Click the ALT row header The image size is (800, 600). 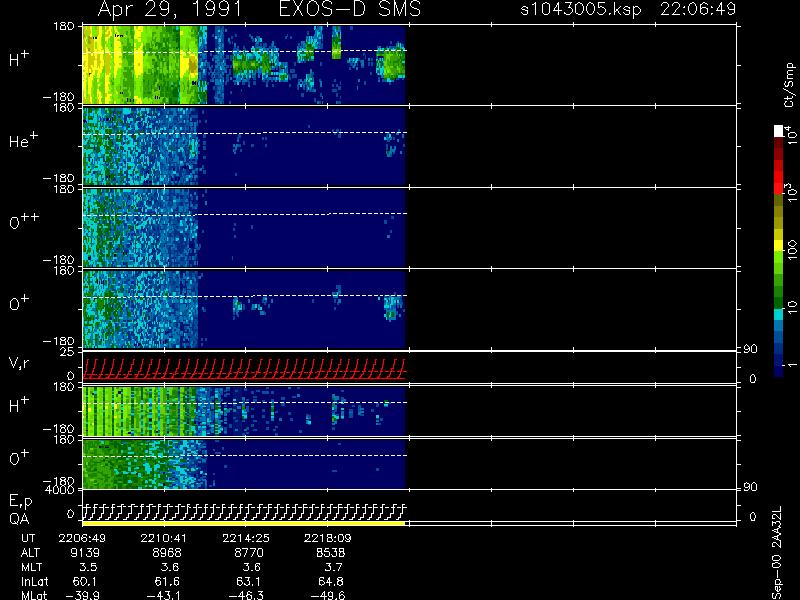(30, 553)
